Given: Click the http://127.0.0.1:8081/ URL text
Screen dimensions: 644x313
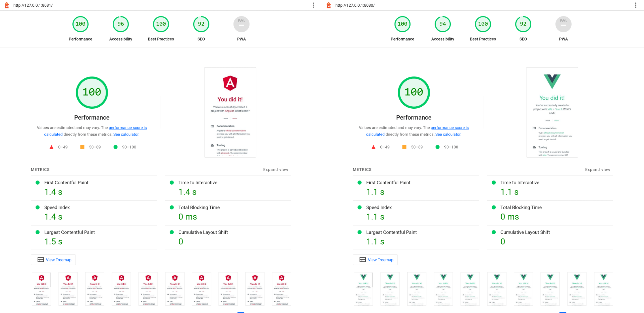Looking at the screenshot, I should click(33, 5).
